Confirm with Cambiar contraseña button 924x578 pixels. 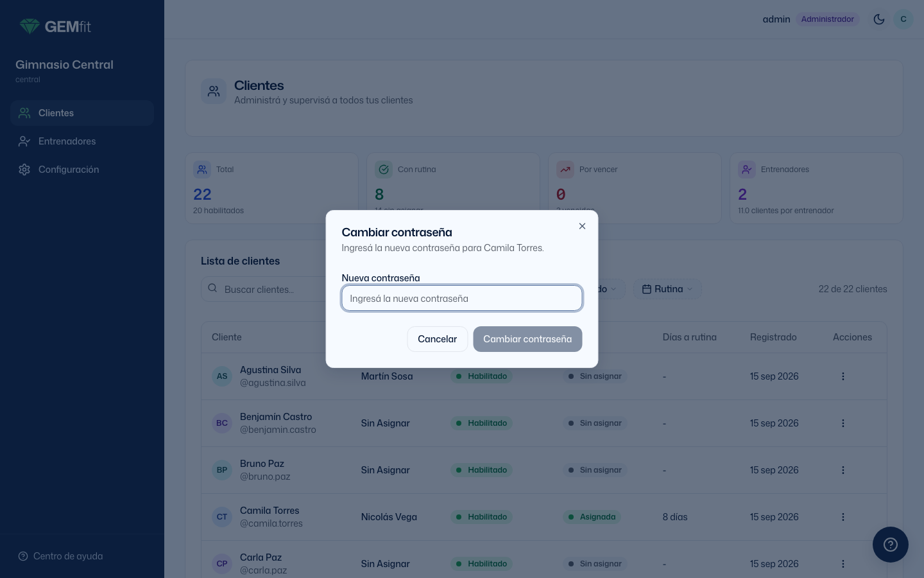click(527, 339)
